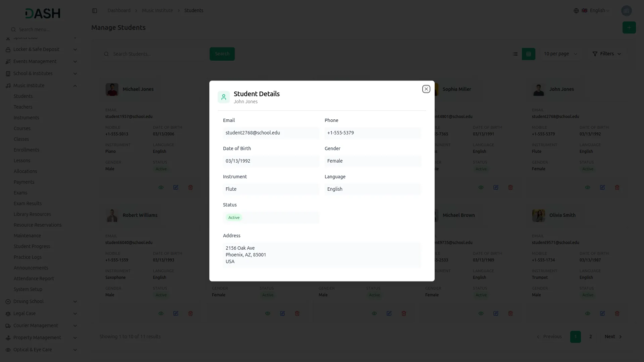Click the Search Students input field
This screenshot has width=644, height=362.
coord(158,54)
